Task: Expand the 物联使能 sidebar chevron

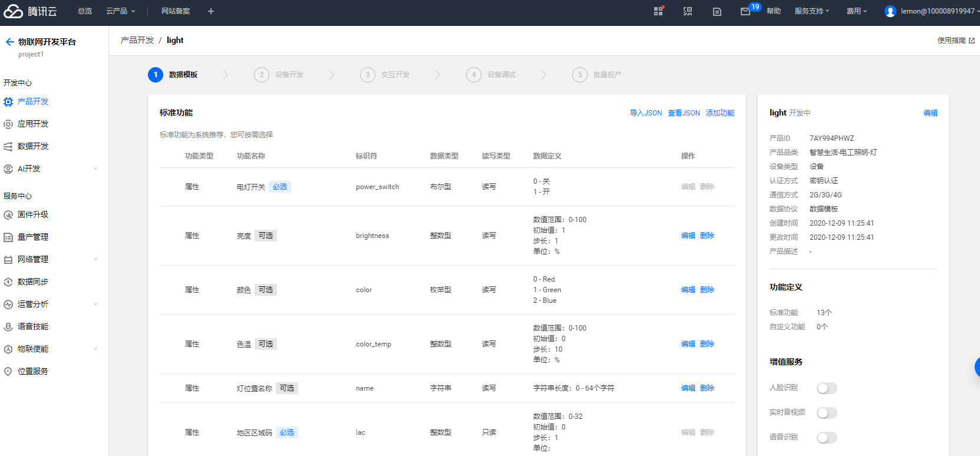Action: coord(95,349)
